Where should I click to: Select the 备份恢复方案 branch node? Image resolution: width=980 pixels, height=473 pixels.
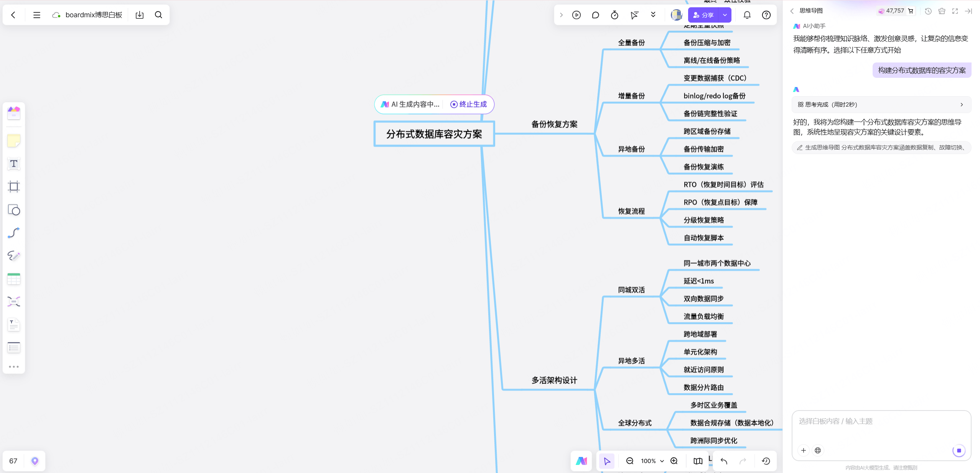click(554, 124)
